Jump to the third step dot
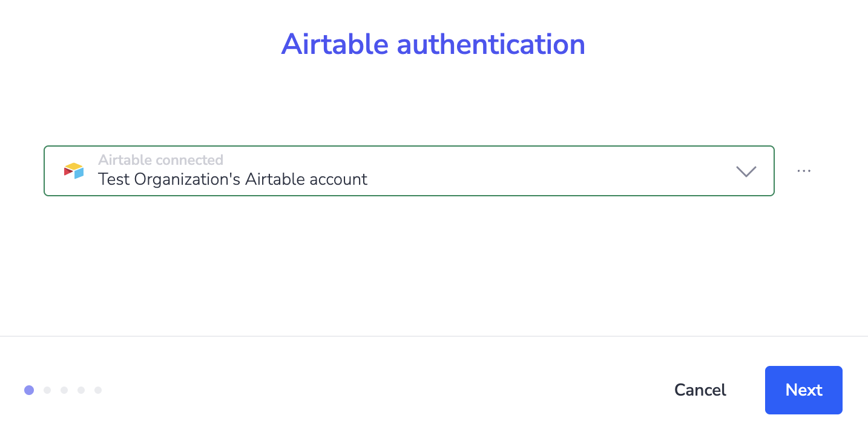The height and width of the screenshot is (435, 868). (x=64, y=390)
